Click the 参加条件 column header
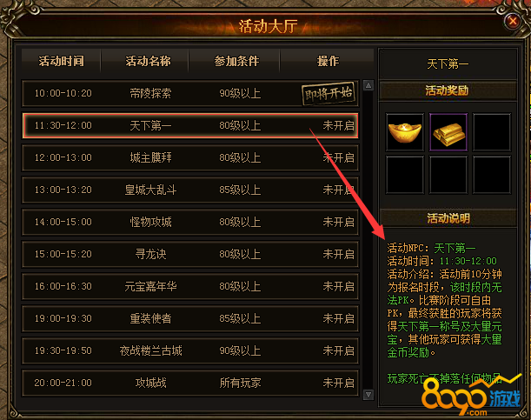This screenshot has height=420, width=531. click(236, 61)
